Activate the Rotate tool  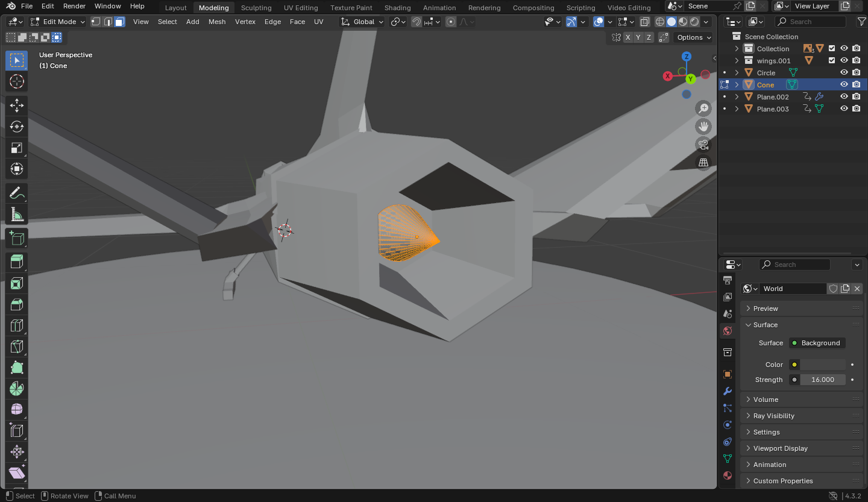[17, 127]
